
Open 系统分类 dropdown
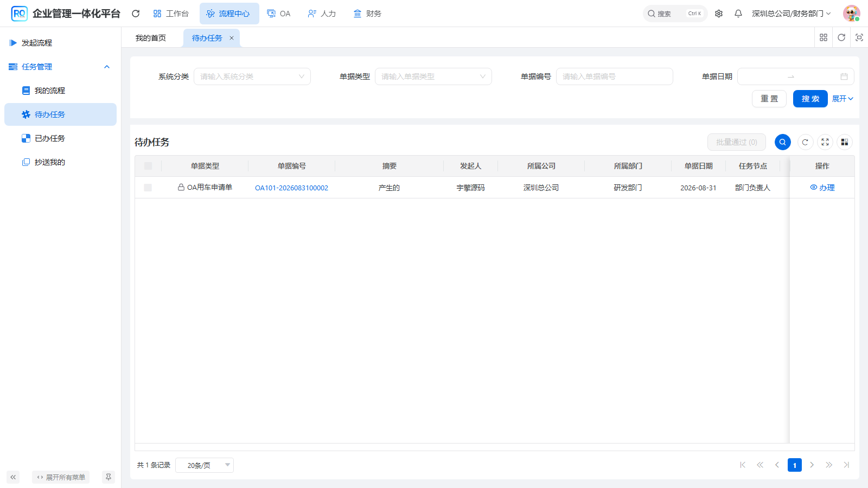coord(252,76)
